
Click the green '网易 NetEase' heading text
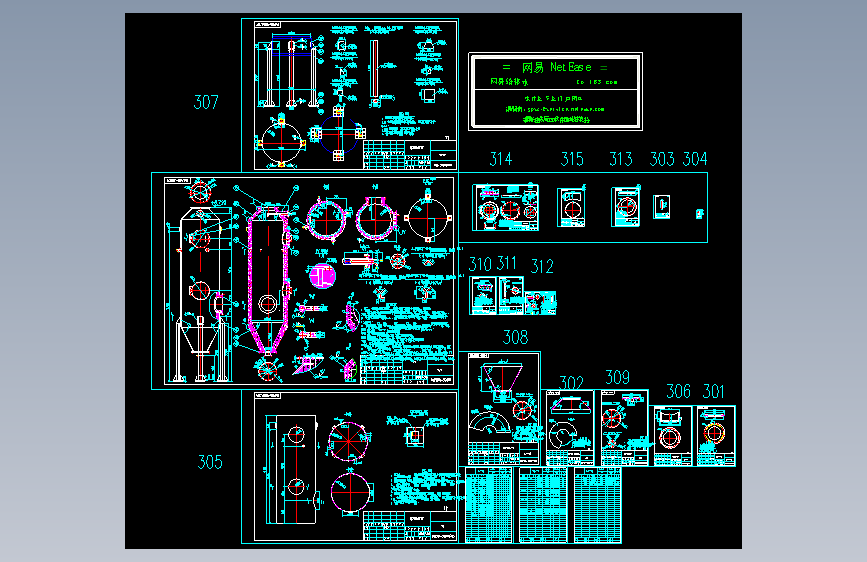click(x=556, y=67)
